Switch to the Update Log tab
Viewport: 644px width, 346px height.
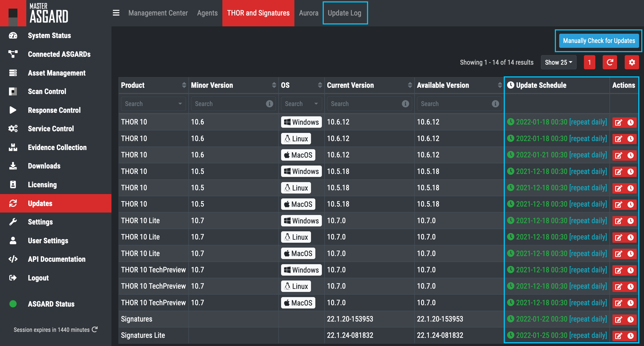(x=344, y=13)
